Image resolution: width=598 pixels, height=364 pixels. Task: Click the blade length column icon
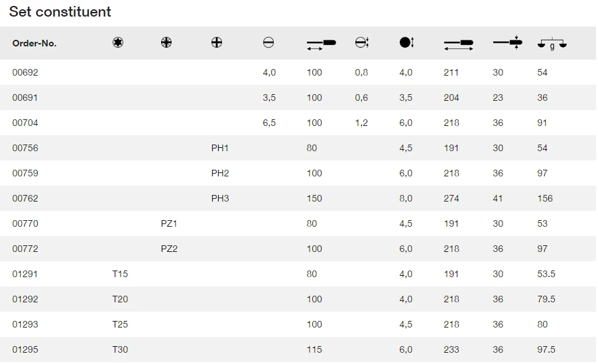click(321, 44)
